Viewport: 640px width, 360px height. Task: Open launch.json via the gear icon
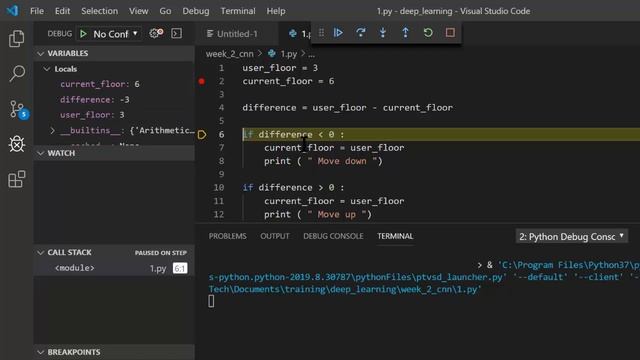pos(156,33)
